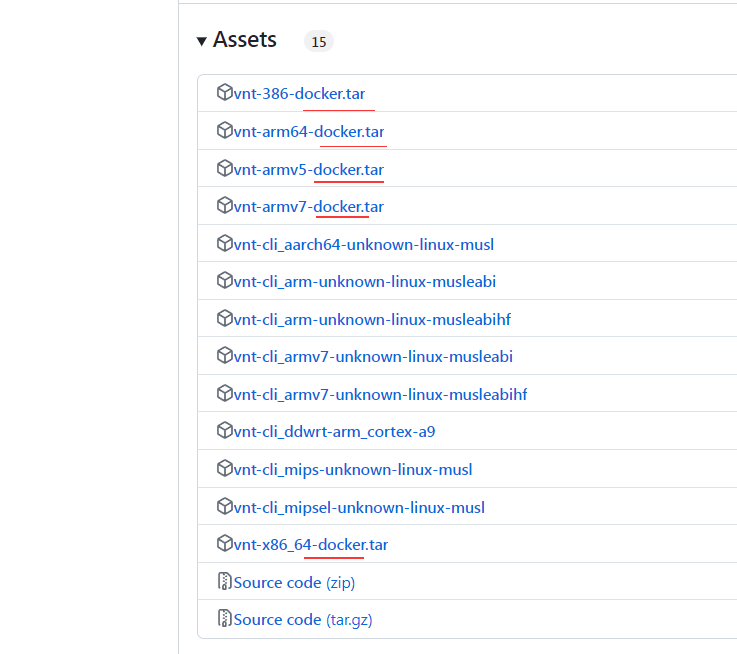The image size is (737, 654).
Task: Collapse the Assets section triangle
Action: point(202,41)
